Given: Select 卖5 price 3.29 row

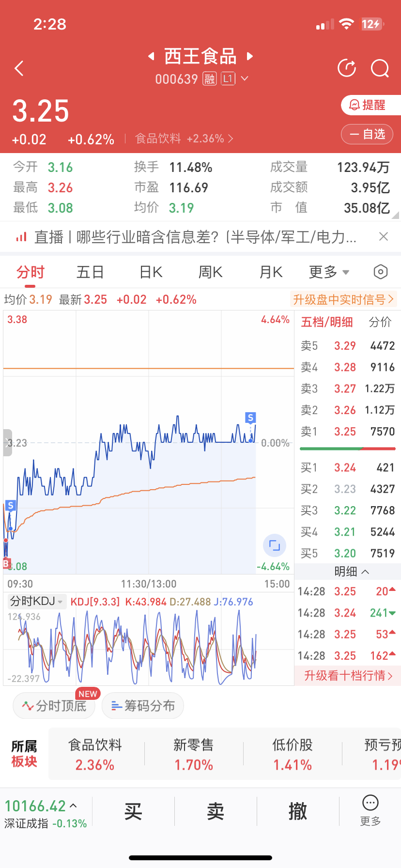Looking at the screenshot, I should (348, 346).
